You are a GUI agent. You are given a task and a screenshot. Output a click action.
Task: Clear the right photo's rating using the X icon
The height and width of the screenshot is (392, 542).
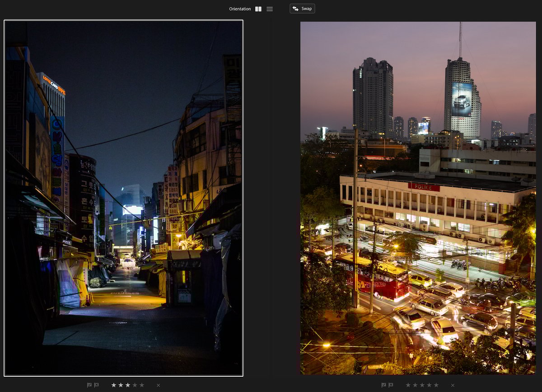(453, 385)
